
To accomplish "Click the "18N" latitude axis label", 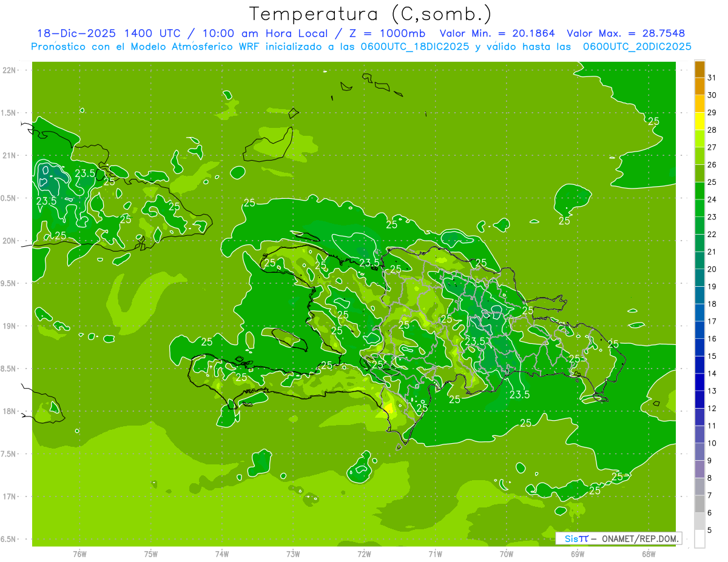I will [x=9, y=411].
